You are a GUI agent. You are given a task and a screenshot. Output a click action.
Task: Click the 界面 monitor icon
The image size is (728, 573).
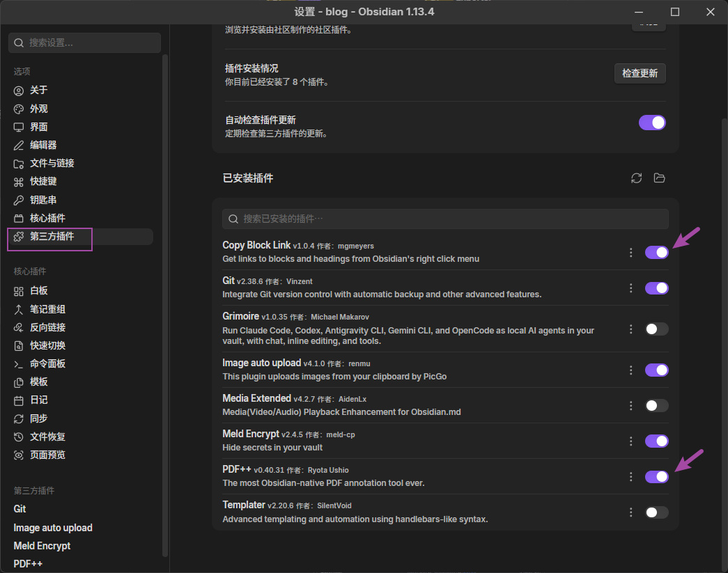pyautogui.click(x=19, y=127)
